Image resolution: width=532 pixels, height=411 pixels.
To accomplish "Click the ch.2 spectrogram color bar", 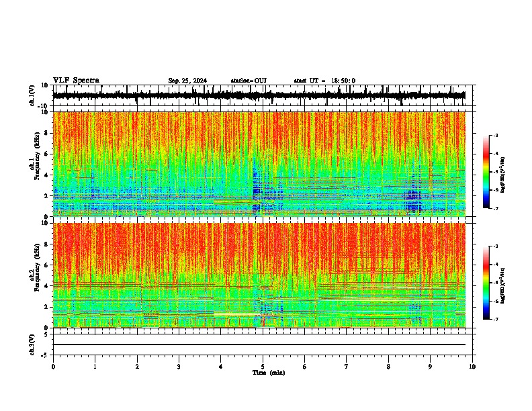I will [486, 283].
